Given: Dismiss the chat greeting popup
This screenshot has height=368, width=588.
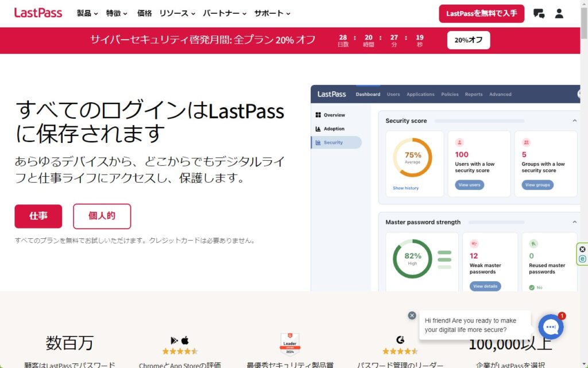Looking at the screenshot, I should (x=412, y=315).
